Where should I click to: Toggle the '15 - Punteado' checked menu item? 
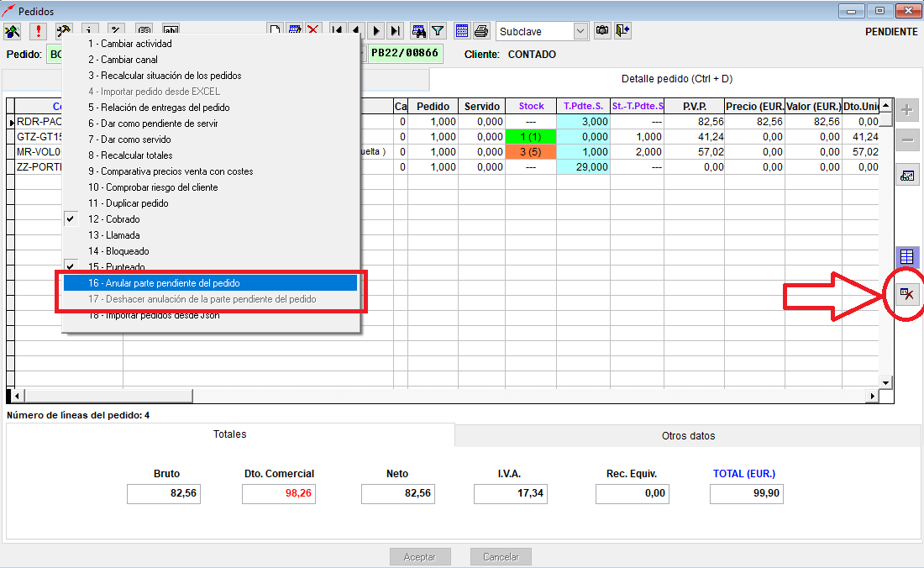(x=210, y=266)
